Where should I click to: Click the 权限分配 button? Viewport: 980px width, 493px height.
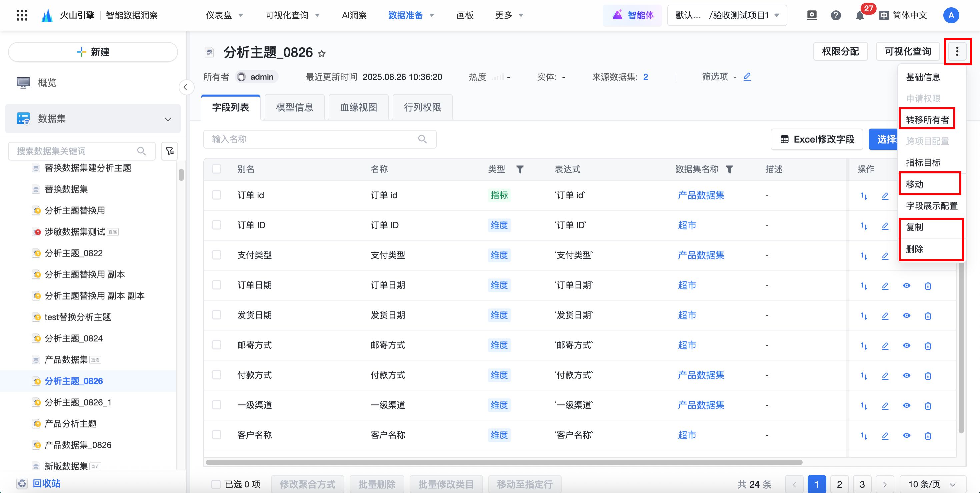tap(840, 51)
